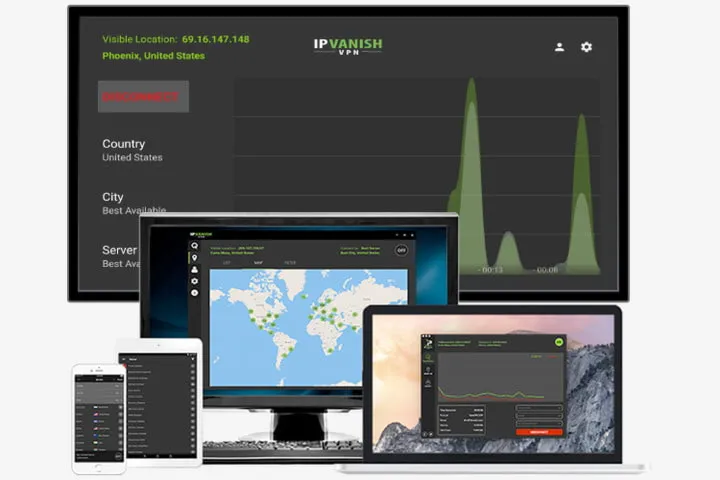Open the settings gear on TV app

pyautogui.click(x=586, y=47)
